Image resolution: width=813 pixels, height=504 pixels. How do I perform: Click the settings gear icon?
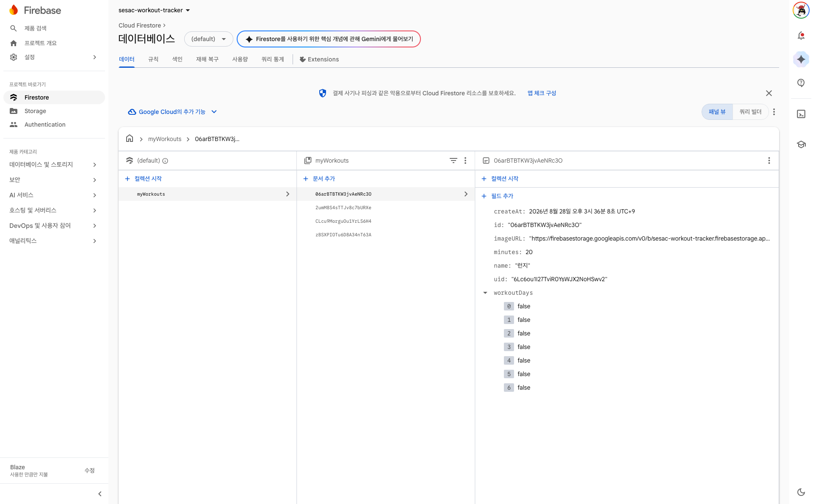point(14,57)
